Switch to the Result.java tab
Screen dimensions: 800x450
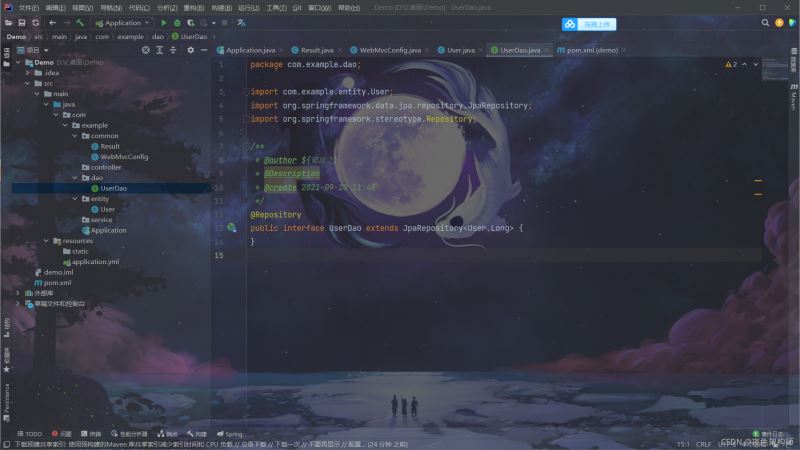[316, 50]
